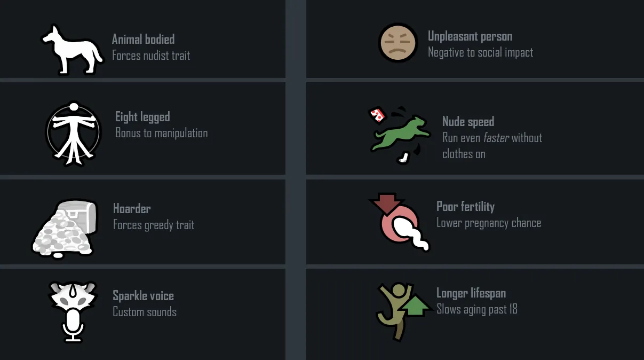Screen dimensions: 644x360
Task: Click "Lower pregnancy chance" description text
Action: click(489, 223)
